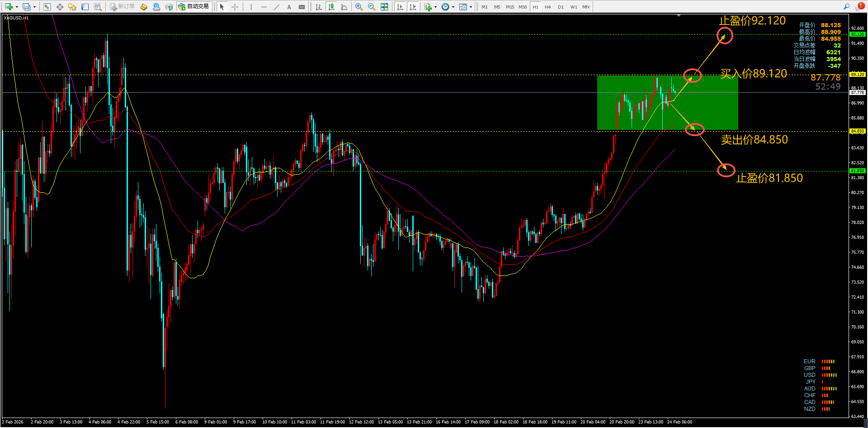The height and width of the screenshot is (428, 868).
Task: Toggle the chart auto scroll button
Action: click(400, 7)
